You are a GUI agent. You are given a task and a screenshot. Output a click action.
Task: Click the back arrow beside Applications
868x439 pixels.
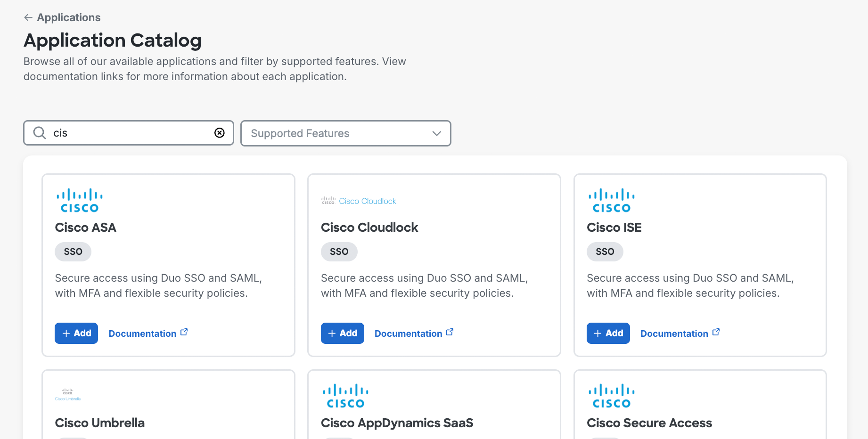(28, 17)
